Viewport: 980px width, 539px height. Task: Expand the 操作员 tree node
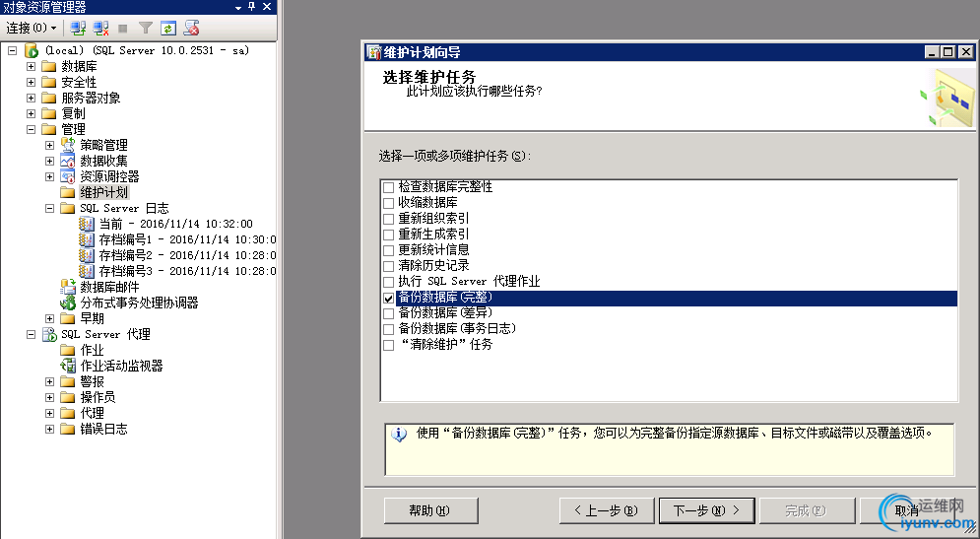(x=49, y=397)
